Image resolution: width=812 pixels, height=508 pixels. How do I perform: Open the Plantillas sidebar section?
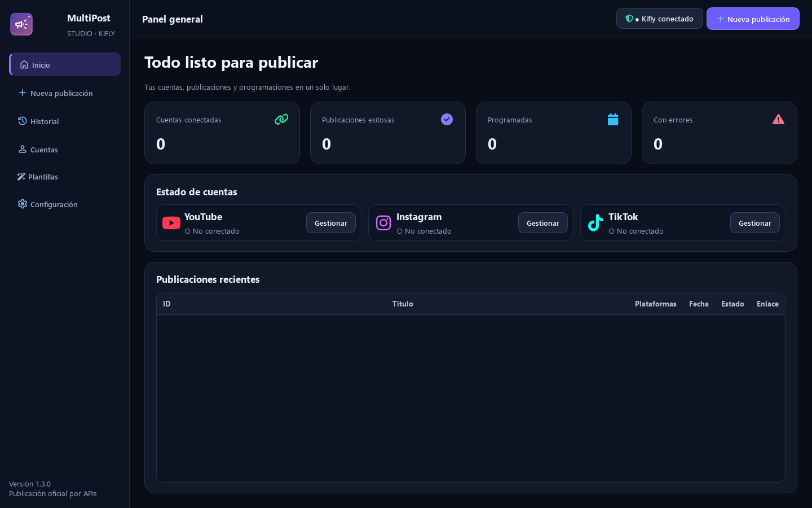(65, 177)
